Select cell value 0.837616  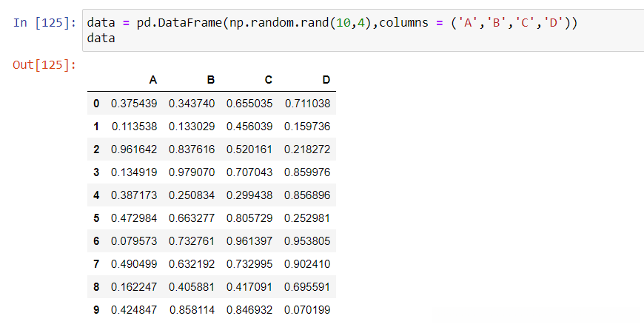pyautogui.click(x=192, y=149)
